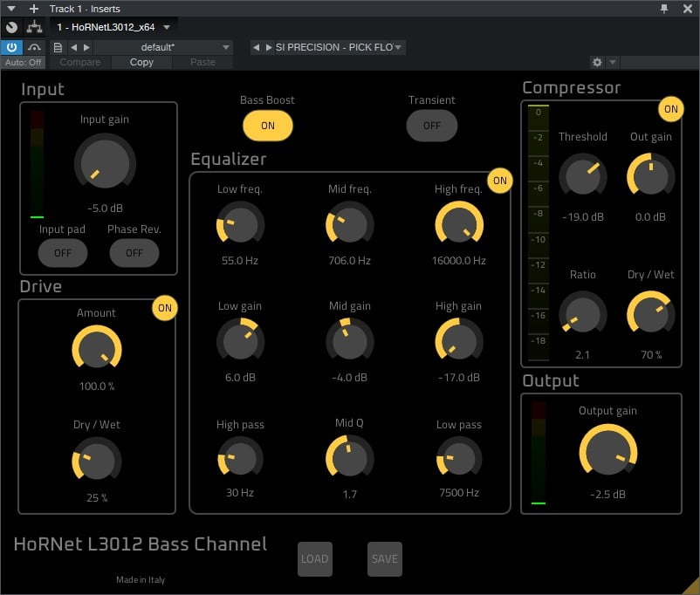Image resolution: width=700 pixels, height=595 pixels.
Task: Click previous arrow beside SI PRECISION preset
Action: tap(257, 47)
